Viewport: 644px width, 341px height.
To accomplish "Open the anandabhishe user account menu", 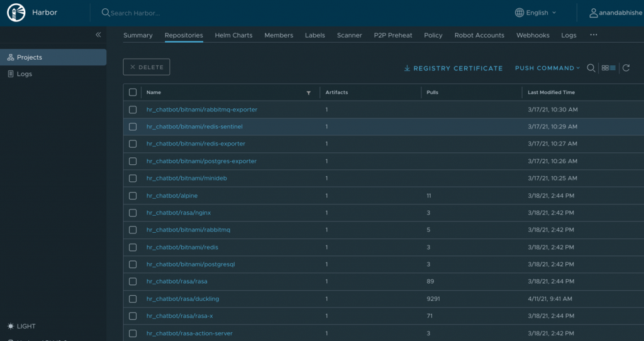I will (616, 13).
